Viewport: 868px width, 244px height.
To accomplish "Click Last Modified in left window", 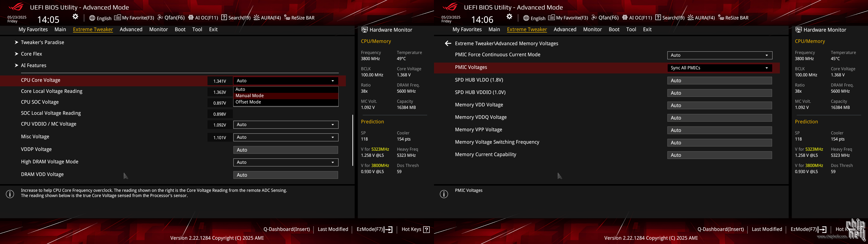I will (333, 230).
